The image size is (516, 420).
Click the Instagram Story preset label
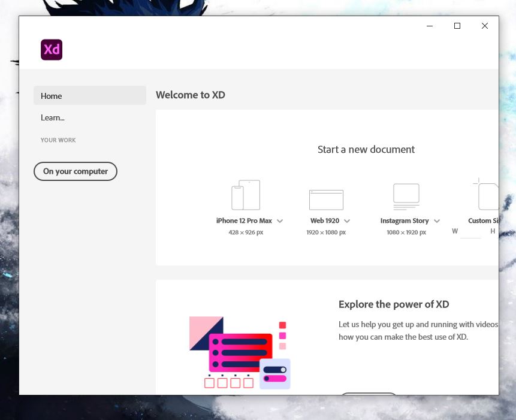pyautogui.click(x=405, y=221)
